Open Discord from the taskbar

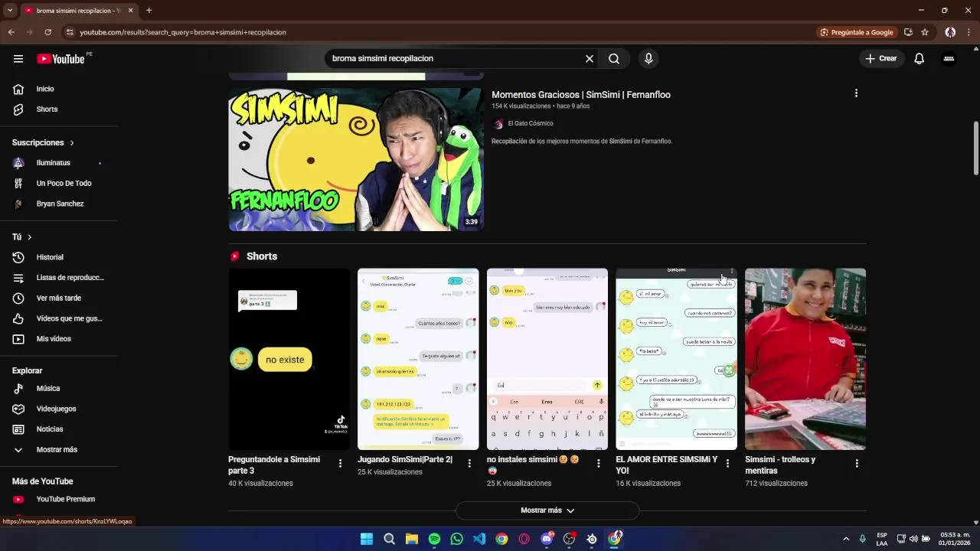[x=547, y=539]
